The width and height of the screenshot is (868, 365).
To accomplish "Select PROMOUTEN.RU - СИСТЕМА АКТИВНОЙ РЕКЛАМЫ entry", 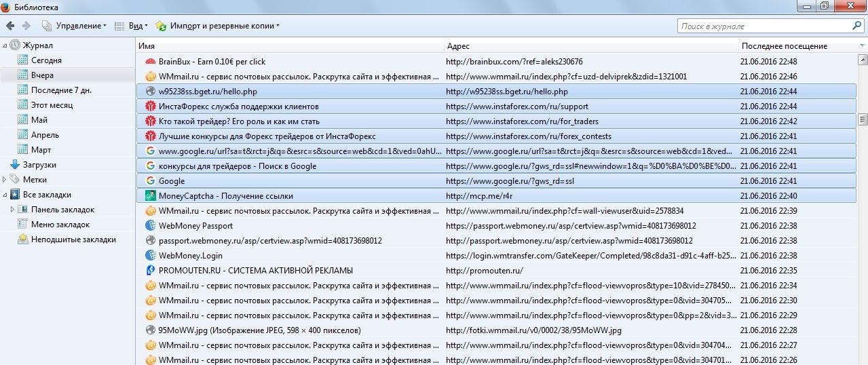I will click(x=496, y=271).
